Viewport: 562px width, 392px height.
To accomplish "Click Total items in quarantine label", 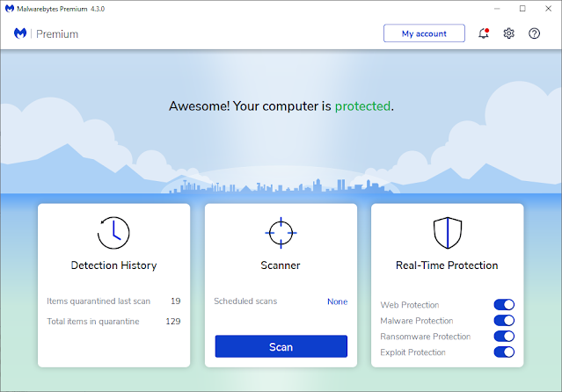I will click(93, 322).
